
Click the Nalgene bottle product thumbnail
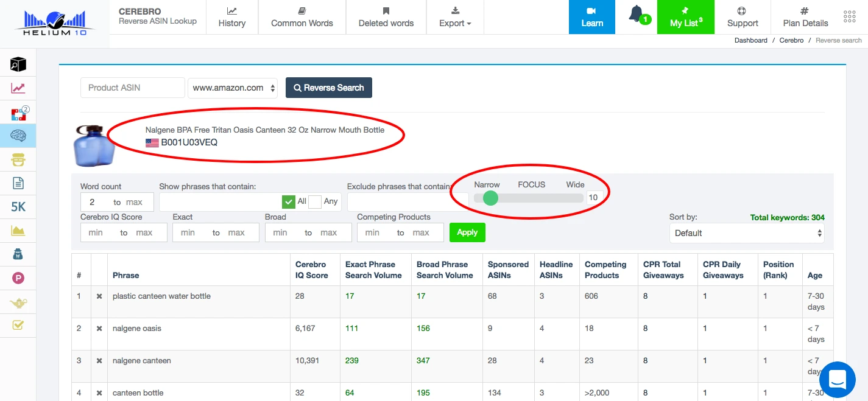click(x=94, y=145)
